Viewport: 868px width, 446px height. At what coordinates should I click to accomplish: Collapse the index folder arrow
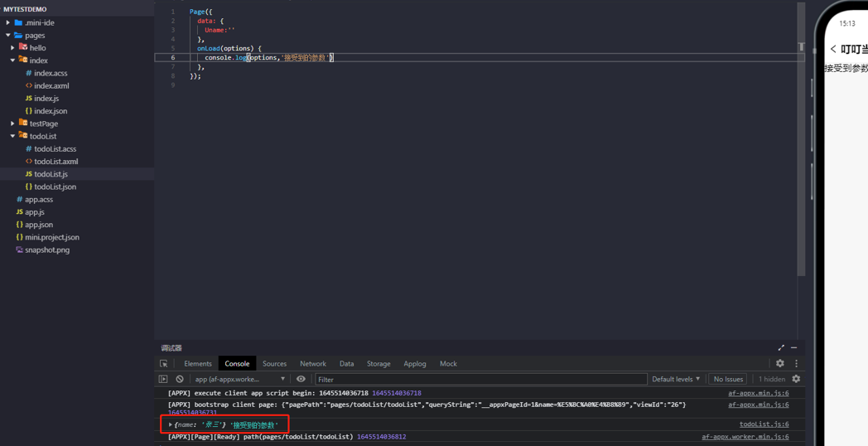coord(12,61)
